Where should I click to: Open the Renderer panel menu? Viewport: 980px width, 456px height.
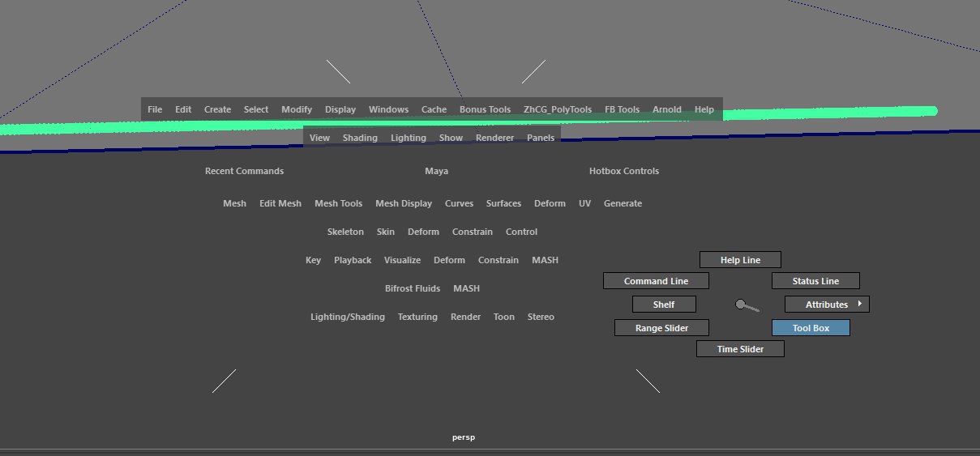(x=494, y=138)
